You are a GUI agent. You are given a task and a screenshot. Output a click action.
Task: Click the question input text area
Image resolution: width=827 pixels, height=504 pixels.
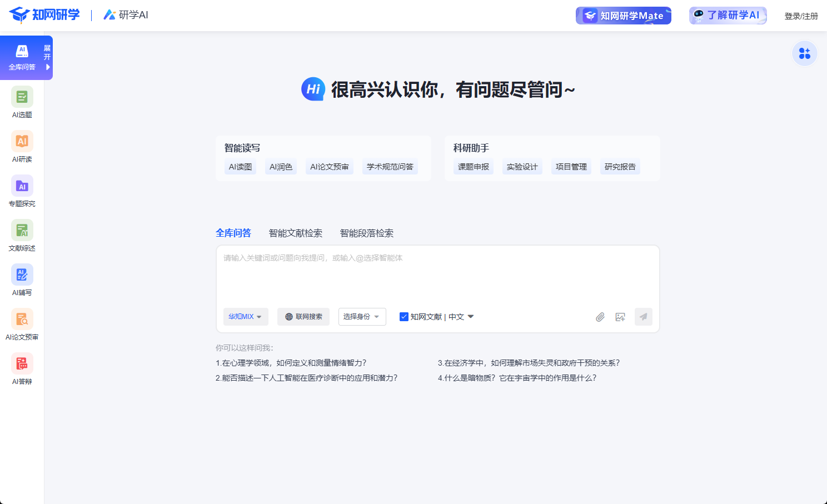[438, 276]
